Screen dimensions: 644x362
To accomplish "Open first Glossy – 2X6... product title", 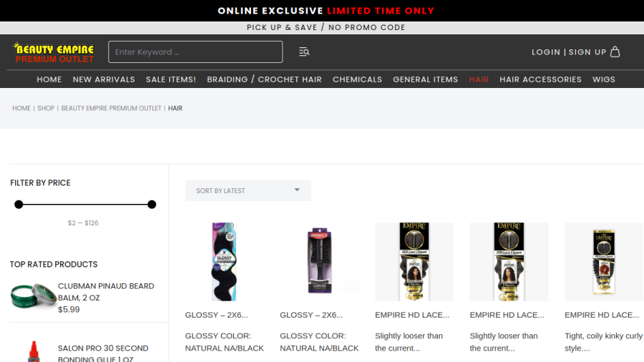I will (x=216, y=315).
